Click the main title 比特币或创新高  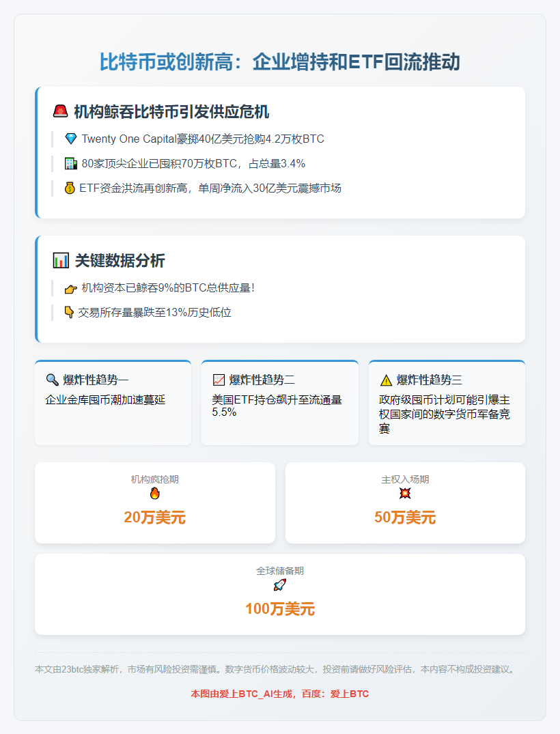pos(280,61)
